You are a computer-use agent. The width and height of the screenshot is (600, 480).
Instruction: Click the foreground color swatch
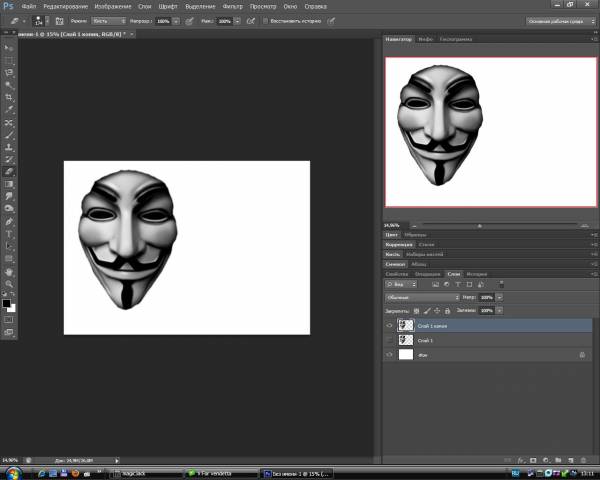(6, 304)
